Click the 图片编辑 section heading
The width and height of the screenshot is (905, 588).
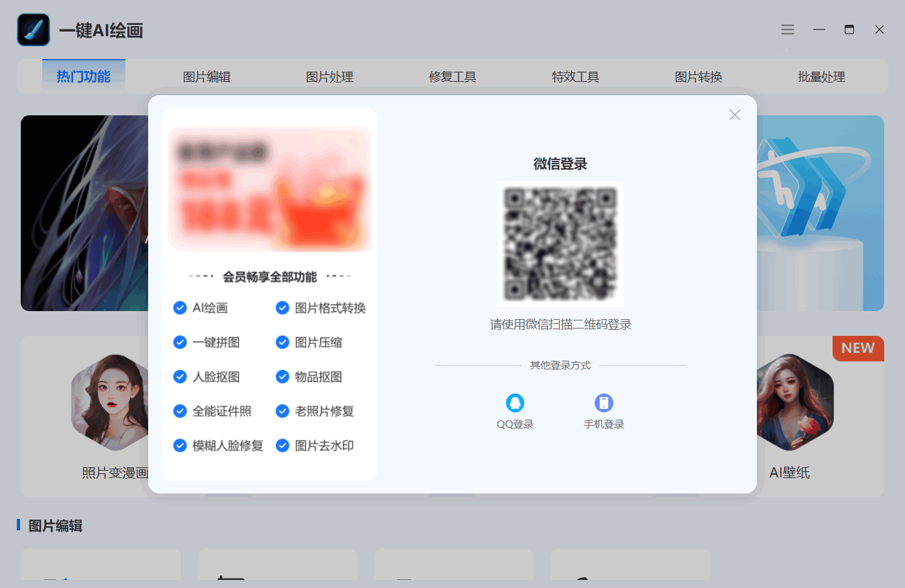(x=55, y=526)
